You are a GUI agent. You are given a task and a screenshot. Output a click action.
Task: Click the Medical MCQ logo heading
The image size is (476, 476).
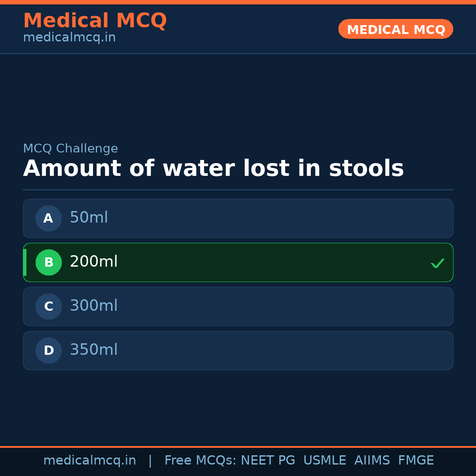pos(95,20)
